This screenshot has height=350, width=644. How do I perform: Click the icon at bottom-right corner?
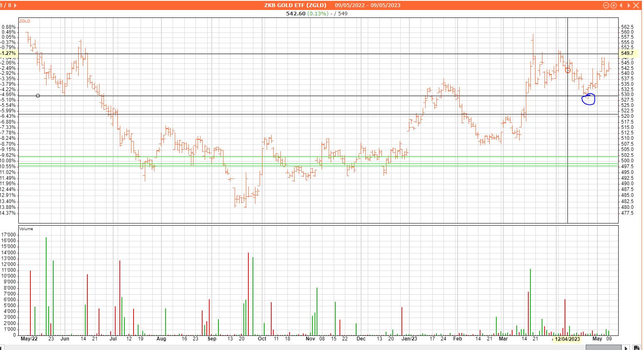pyautogui.click(x=637, y=347)
